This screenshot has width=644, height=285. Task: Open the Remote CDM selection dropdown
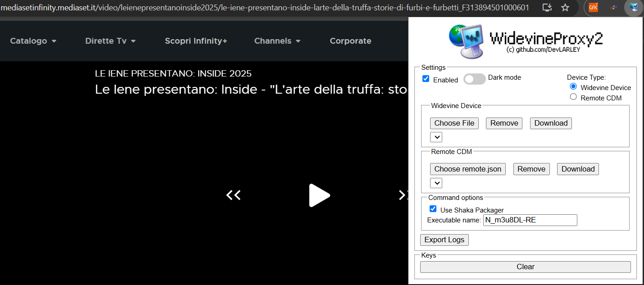(x=436, y=183)
